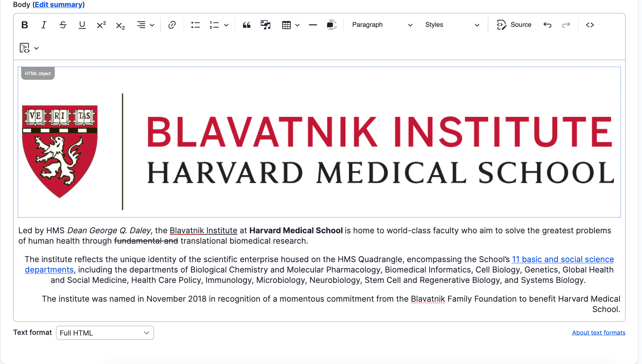Expand the template icon's dropdown arrow
The height and width of the screenshot is (364, 642).
click(37, 48)
